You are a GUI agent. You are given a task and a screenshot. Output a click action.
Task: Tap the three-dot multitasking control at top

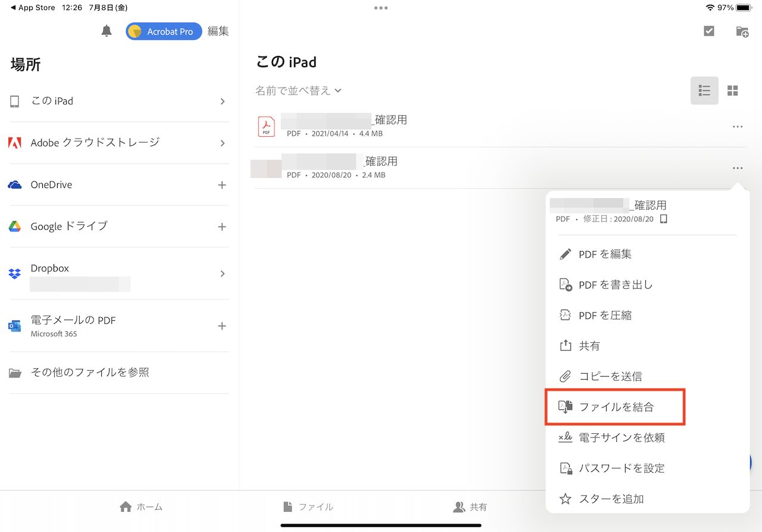[x=381, y=8]
